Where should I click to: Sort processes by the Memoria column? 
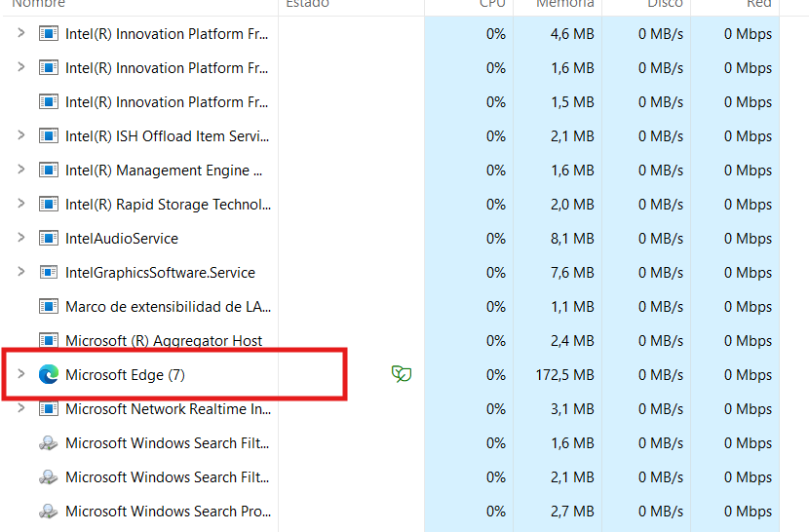click(x=565, y=4)
